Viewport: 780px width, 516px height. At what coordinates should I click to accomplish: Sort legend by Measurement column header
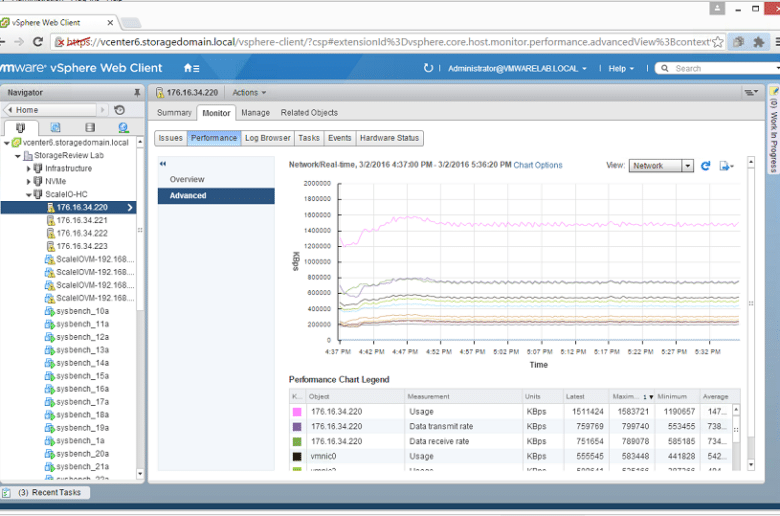click(x=463, y=397)
